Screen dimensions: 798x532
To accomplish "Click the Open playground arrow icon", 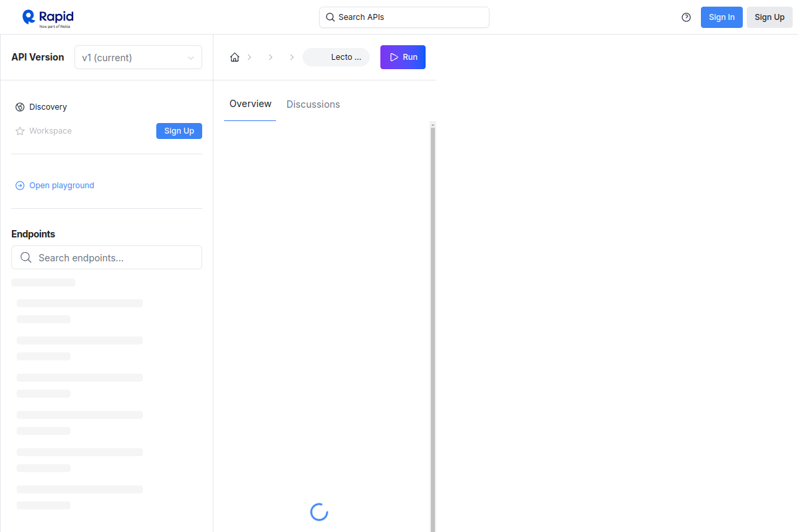I will 20,186.
